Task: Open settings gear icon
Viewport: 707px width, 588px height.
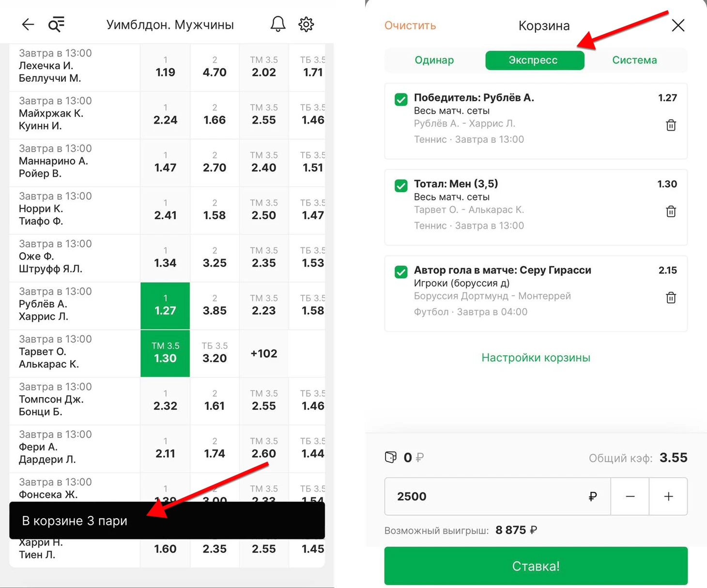Action: 306,24
